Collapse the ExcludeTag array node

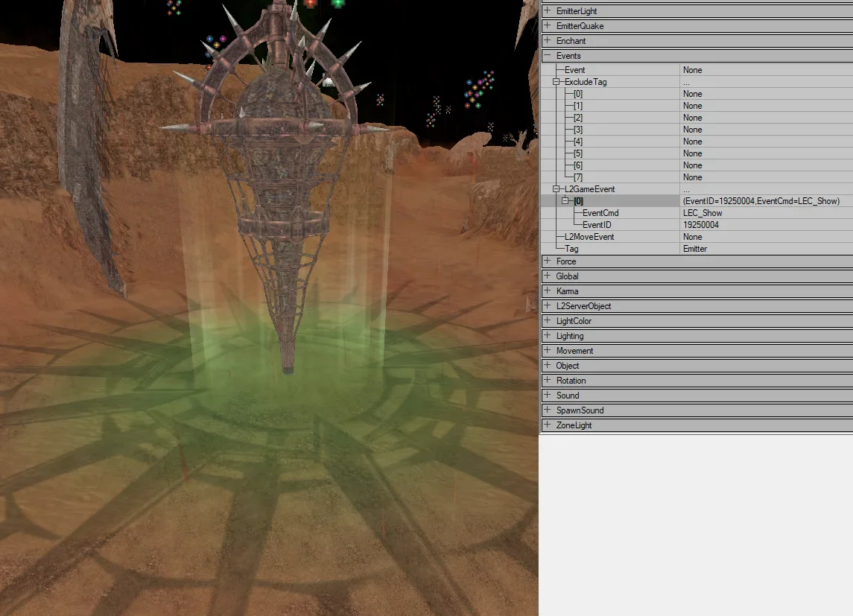[x=556, y=81]
